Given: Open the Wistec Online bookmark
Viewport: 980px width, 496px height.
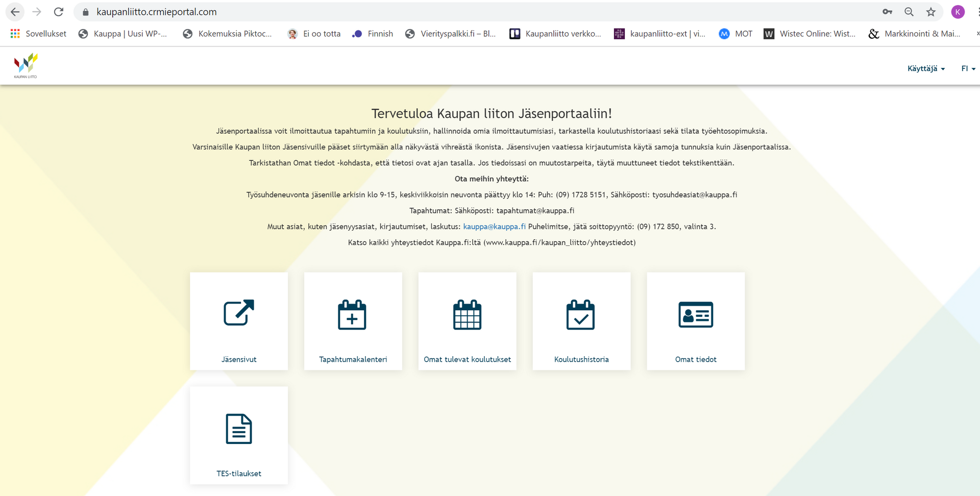Looking at the screenshot, I should [810, 34].
